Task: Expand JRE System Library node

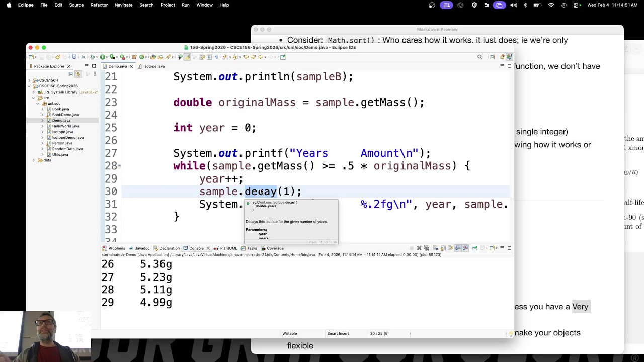Action: click(34, 92)
